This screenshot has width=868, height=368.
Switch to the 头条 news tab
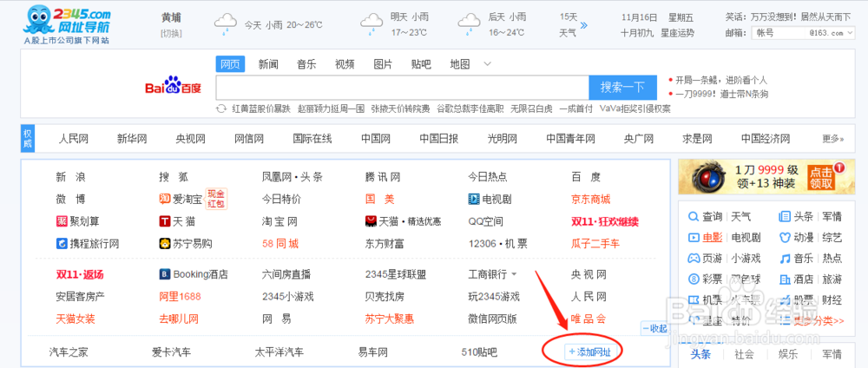pyautogui.click(x=700, y=354)
